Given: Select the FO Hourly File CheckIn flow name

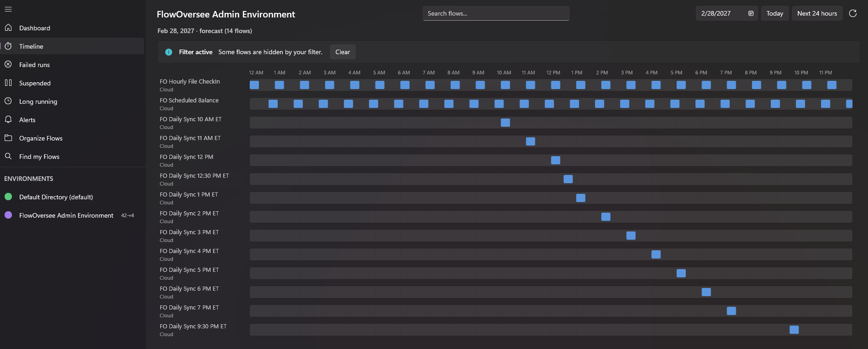Looking at the screenshot, I should [190, 81].
